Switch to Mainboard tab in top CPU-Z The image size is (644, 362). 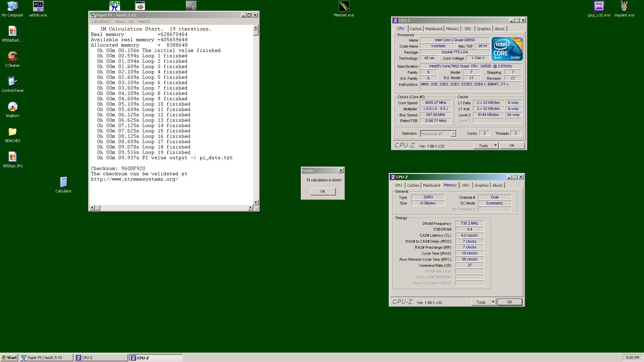click(x=434, y=29)
